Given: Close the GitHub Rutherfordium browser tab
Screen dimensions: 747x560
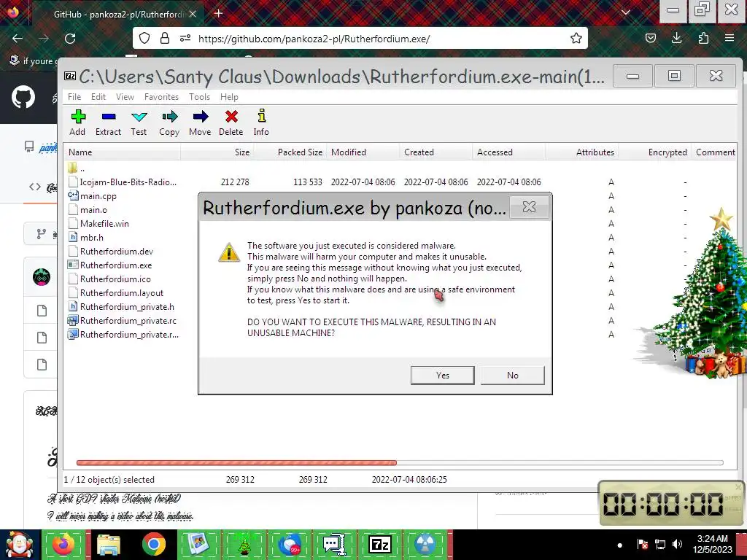Looking at the screenshot, I should pyautogui.click(x=193, y=14).
